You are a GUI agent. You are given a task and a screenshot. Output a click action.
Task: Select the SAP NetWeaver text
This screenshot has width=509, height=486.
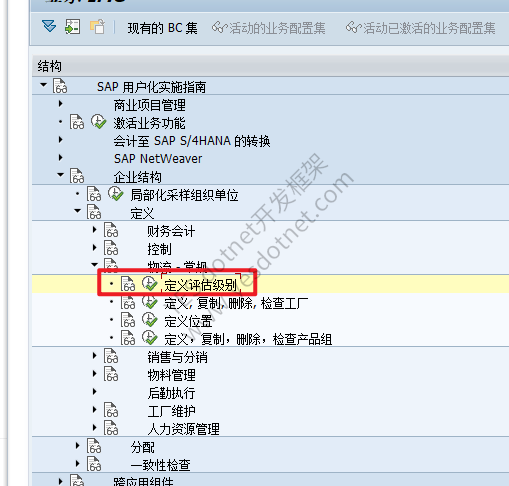point(158,159)
